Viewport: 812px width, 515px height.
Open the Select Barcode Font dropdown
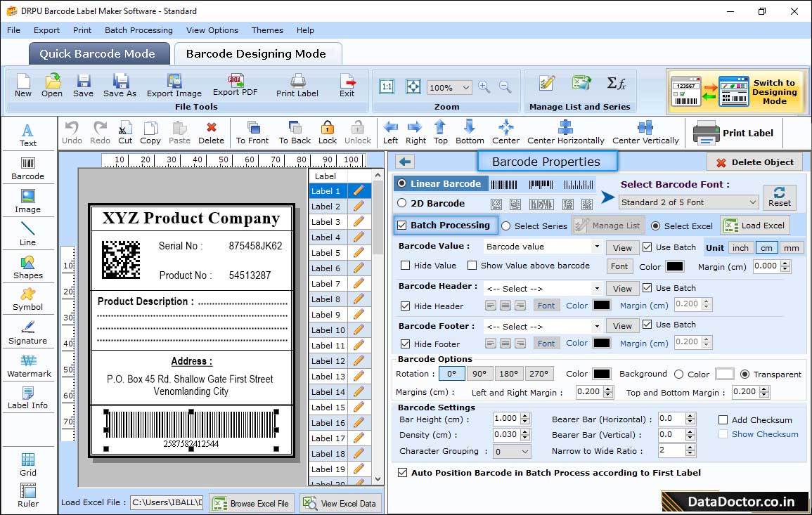(x=689, y=202)
